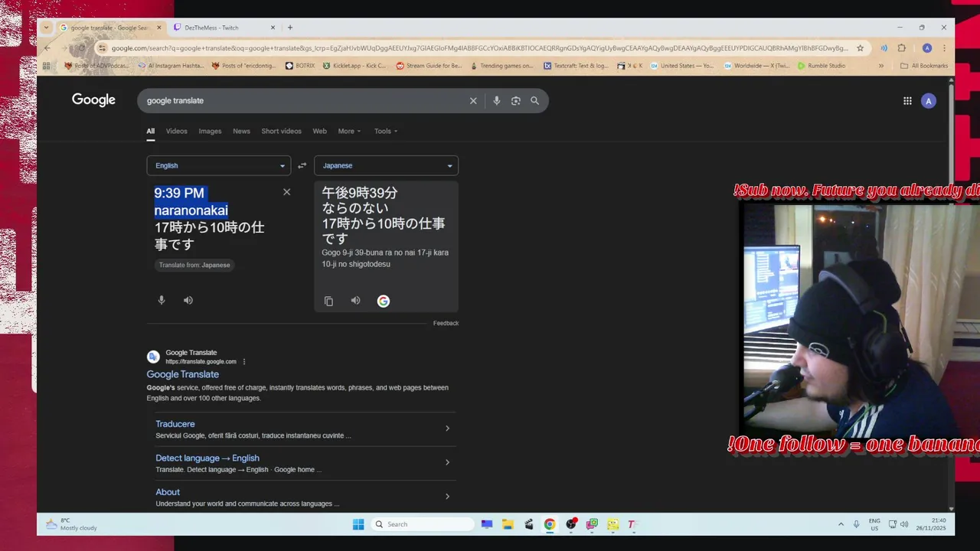Open the Windows Start menu
This screenshot has height=551, width=980.
[x=358, y=524]
